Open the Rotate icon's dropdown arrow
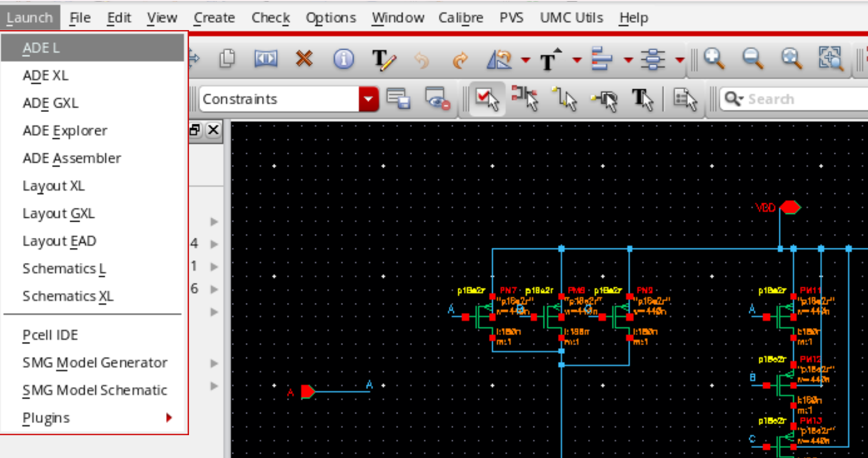The width and height of the screenshot is (868, 458). pos(525,60)
